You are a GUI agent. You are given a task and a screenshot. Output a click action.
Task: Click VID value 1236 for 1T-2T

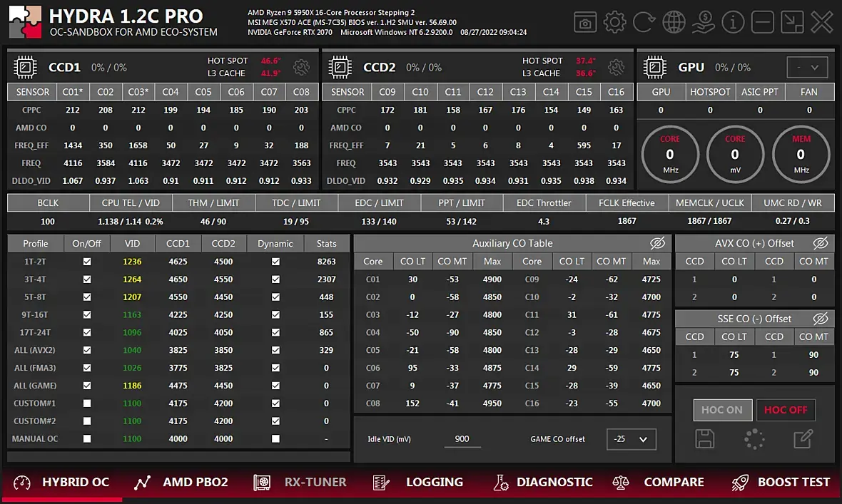click(x=132, y=262)
